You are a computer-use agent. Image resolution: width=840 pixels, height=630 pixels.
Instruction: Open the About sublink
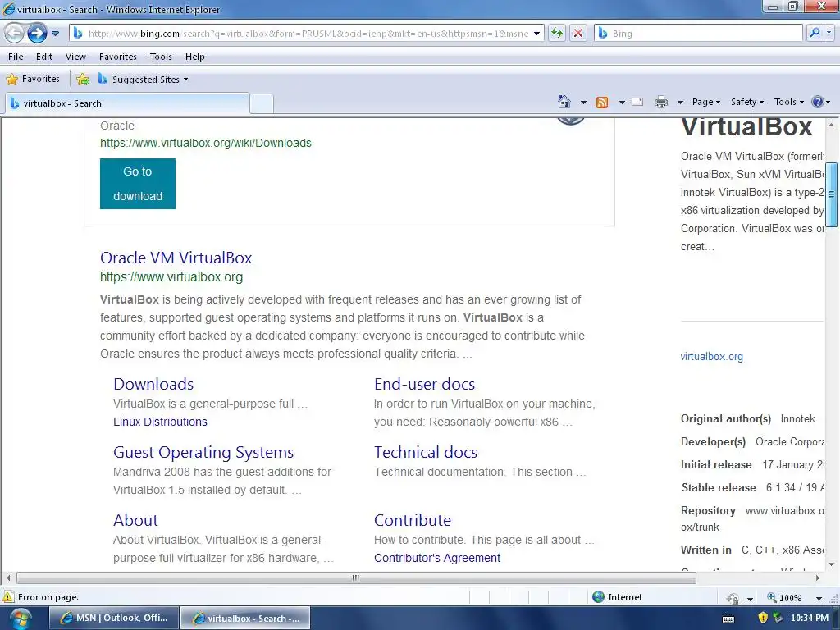135,520
